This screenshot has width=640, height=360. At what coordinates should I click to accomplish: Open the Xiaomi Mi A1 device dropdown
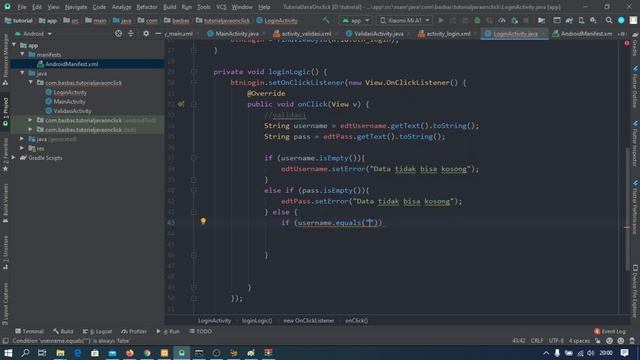tap(405, 20)
